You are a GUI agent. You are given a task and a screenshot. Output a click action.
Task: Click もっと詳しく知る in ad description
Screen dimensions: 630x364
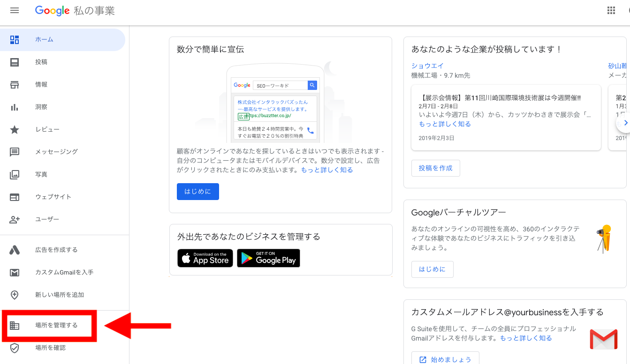tap(327, 170)
